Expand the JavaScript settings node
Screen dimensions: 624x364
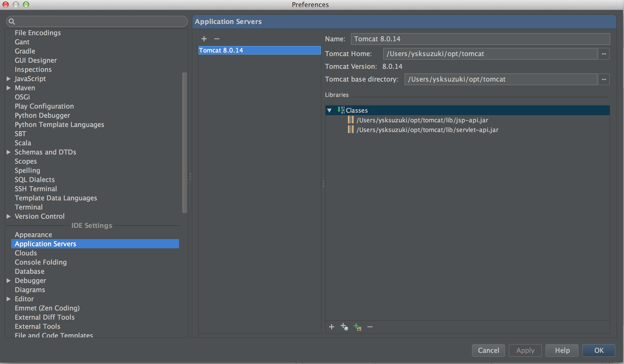tap(8, 79)
